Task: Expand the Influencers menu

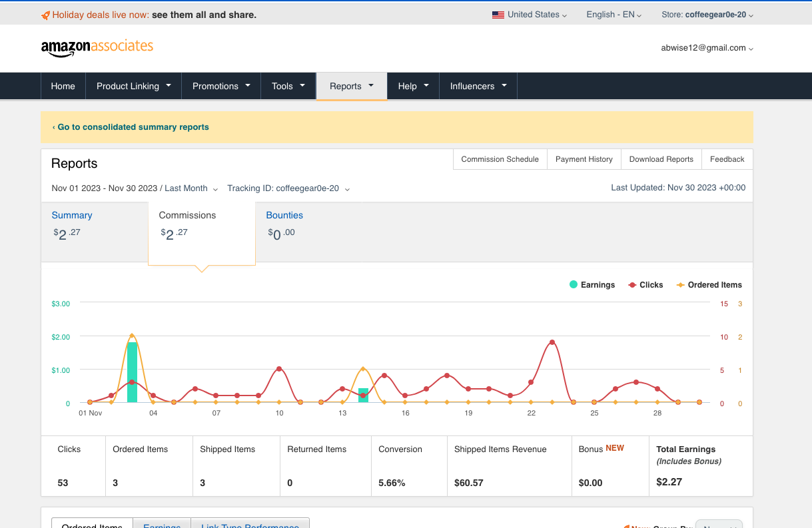Action: click(478, 86)
